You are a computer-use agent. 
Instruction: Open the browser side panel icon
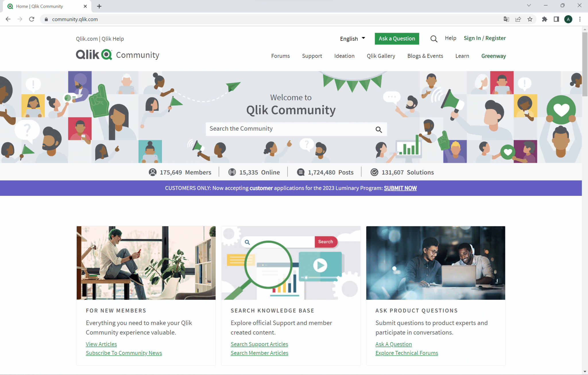[556, 19]
